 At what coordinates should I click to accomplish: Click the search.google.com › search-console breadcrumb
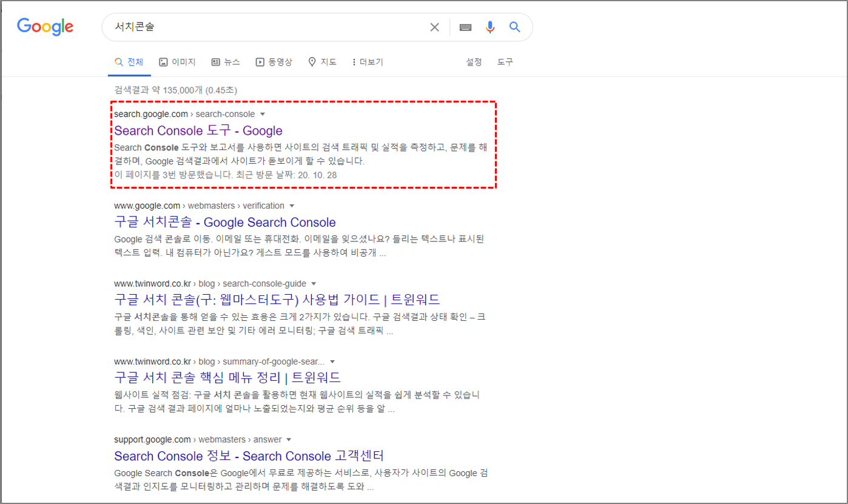coord(184,114)
